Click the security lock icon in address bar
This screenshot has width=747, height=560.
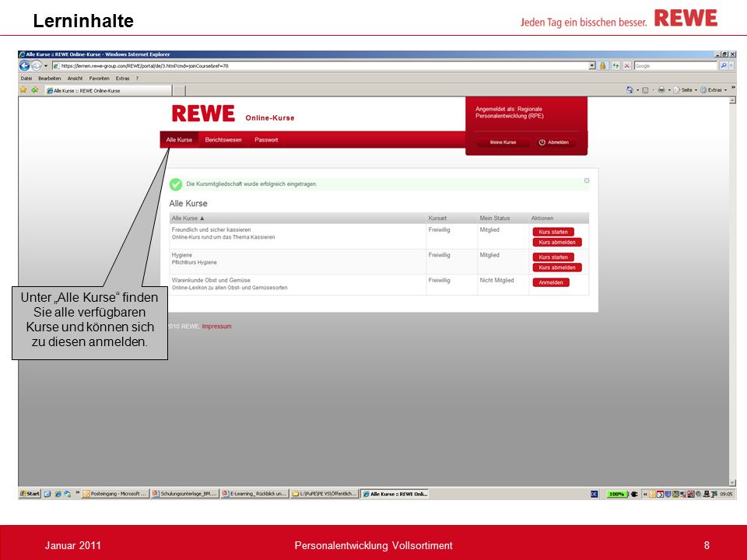[602, 65]
